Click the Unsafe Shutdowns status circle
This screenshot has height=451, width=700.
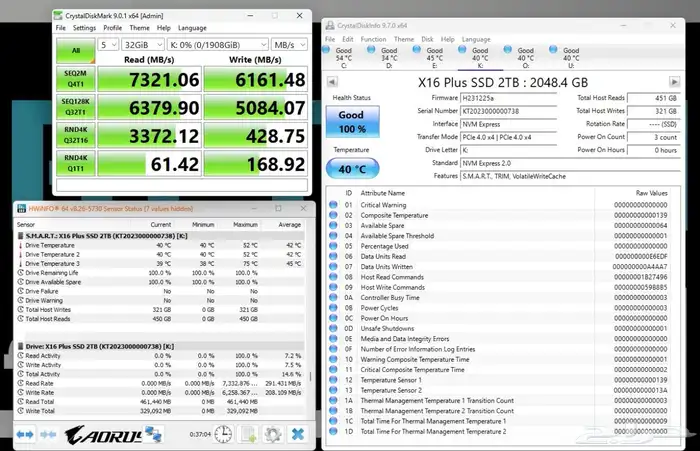pos(333,328)
